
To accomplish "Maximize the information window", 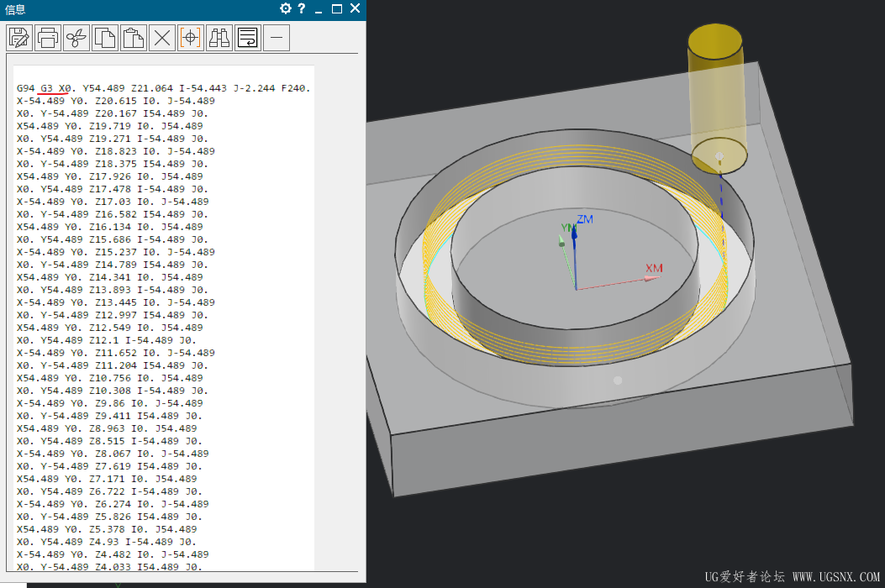I will click(x=337, y=8).
